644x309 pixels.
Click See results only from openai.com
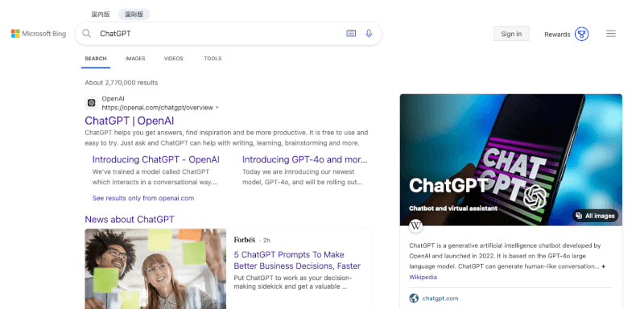(143, 198)
